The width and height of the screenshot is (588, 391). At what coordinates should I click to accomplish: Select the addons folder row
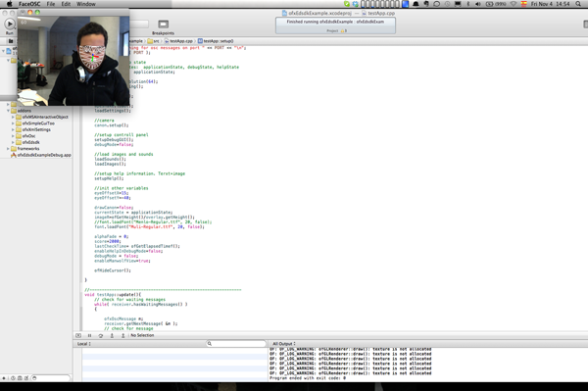[36, 111]
